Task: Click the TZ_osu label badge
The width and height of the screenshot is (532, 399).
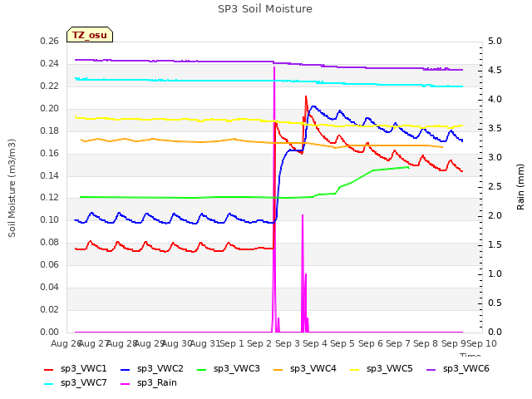Action: click(x=90, y=35)
